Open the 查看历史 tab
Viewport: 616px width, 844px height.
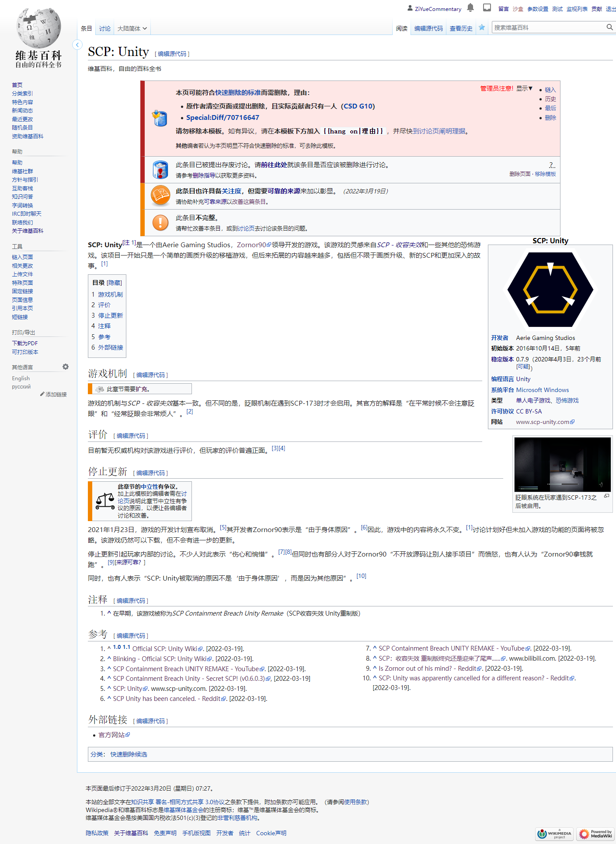[x=461, y=28]
